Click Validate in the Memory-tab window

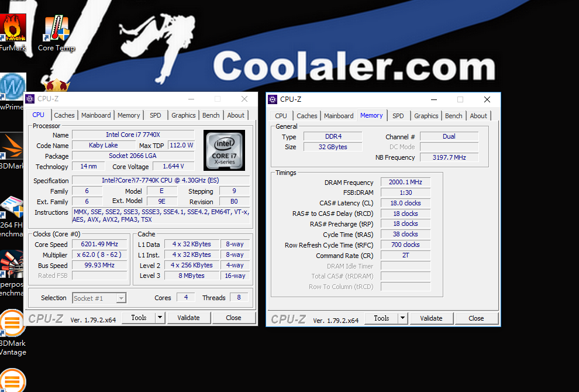(431, 318)
